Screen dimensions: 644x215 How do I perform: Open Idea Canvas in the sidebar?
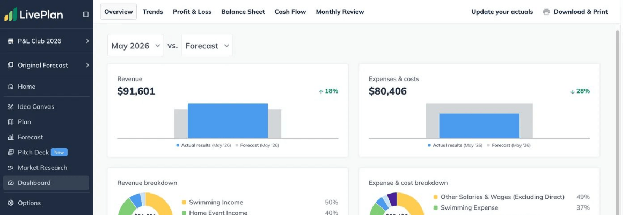pos(46,106)
